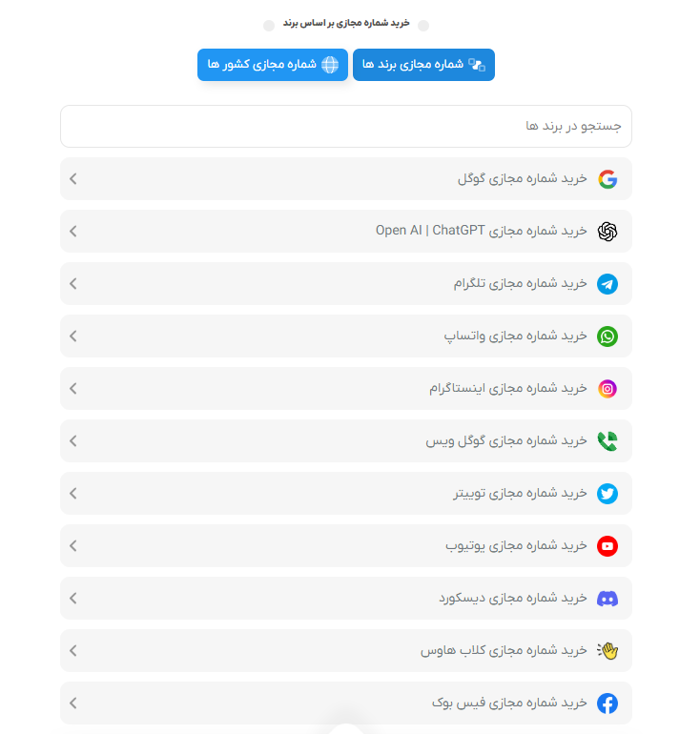Click the Telegram logo icon

(x=607, y=284)
